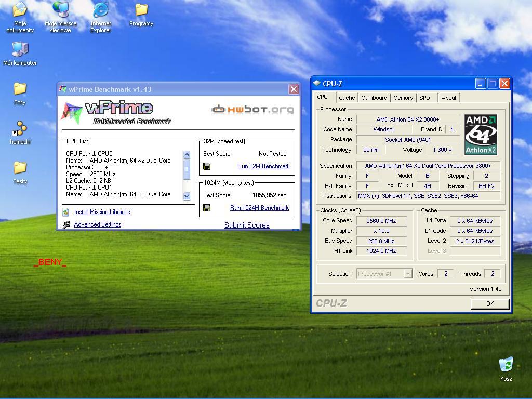This screenshot has height=399, width=532.
Task: Click the hwbot.org logo in wPrime
Action: click(253, 109)
